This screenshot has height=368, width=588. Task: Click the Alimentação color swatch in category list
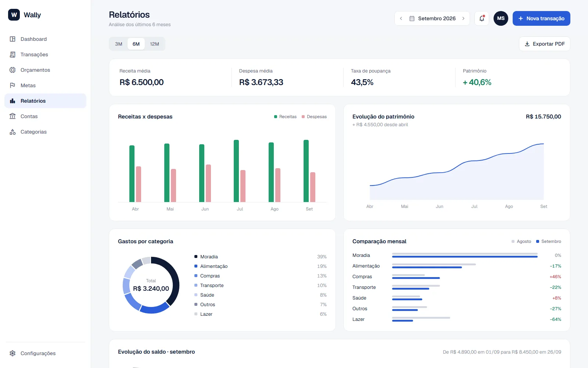tap(196, 266)
